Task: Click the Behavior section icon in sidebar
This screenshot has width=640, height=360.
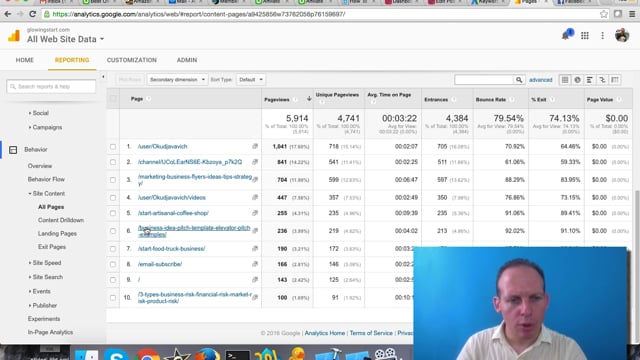Action: pos(13,150)
